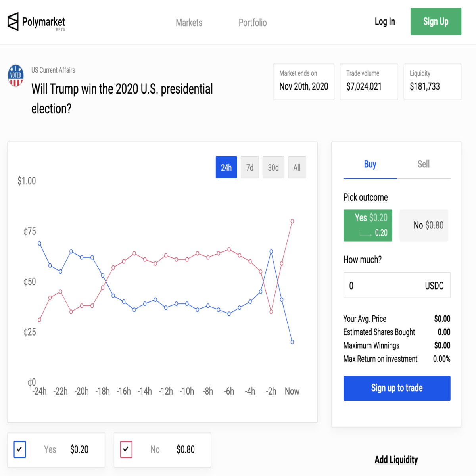Open the Buy tab
Screen dimensions: 476x476
(370, 165)
